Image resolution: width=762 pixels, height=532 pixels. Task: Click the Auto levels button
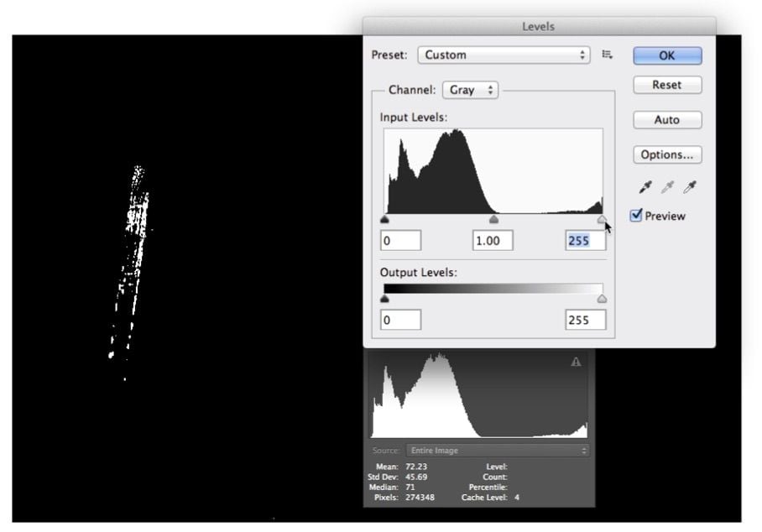click(666, 120)
